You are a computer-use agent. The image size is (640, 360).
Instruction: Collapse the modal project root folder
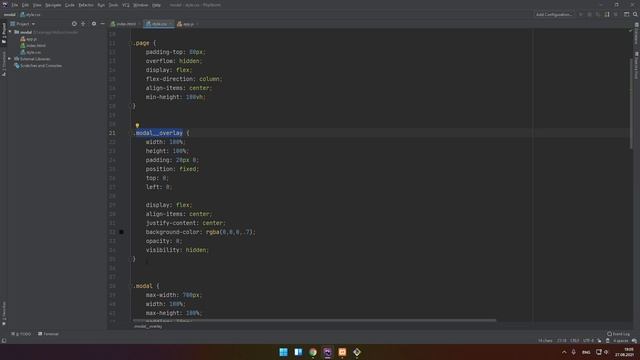click(x=10, y=32)
